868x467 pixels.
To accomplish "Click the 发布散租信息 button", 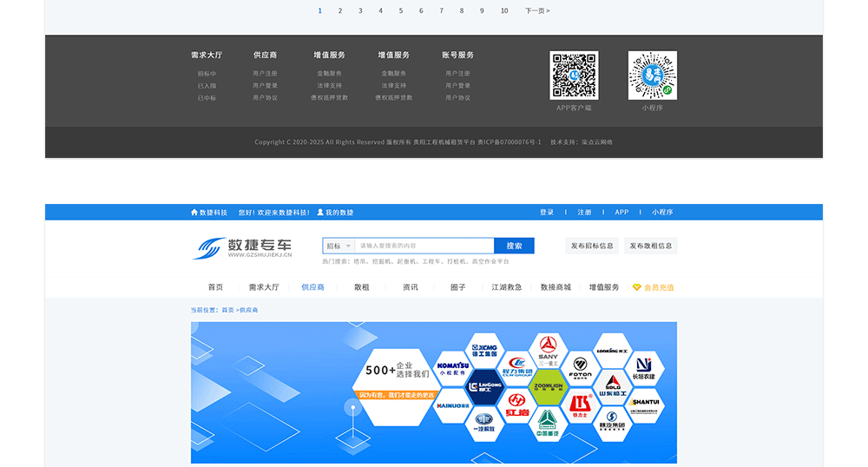I will (x=650, y=246).
